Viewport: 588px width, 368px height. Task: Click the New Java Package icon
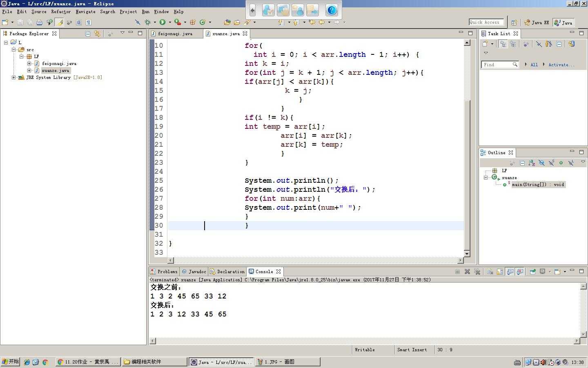(x=192, y=22)
